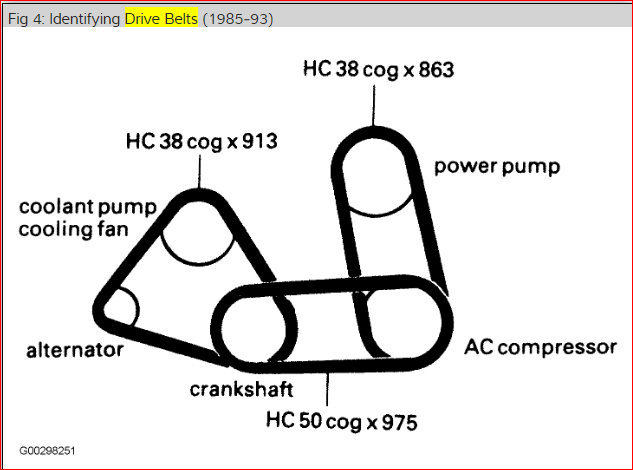Click the 'HC 50 cog x 975' belt label

(x=342, y=422)
